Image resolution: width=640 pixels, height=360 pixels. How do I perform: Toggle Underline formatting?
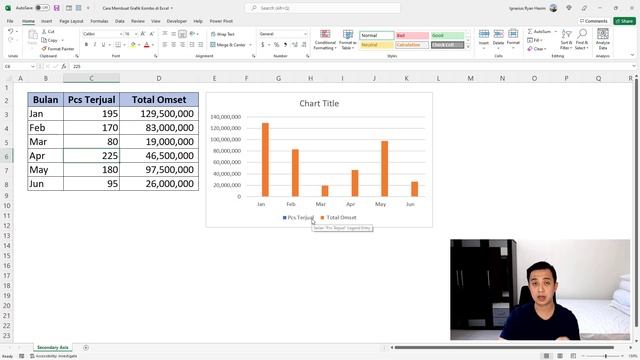(x=103, y=44)
